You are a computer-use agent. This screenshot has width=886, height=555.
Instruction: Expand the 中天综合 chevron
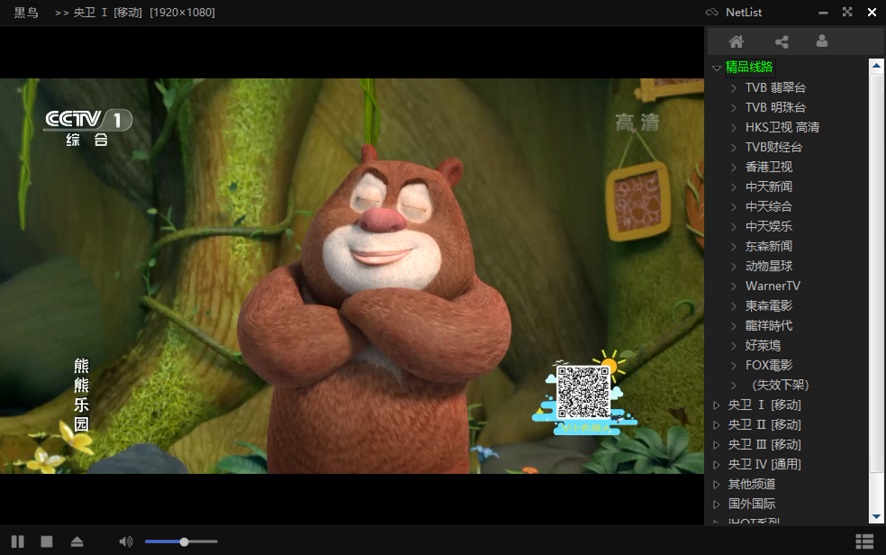click(x=733, y=207)
